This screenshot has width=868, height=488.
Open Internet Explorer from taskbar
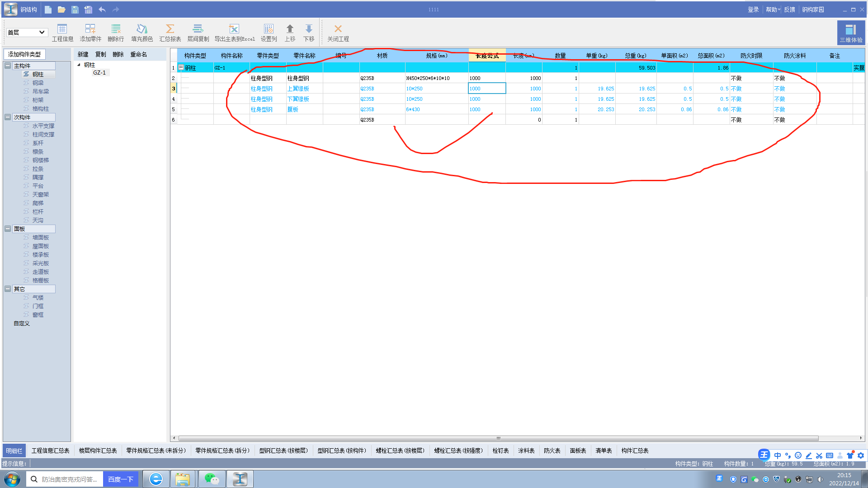156,479
